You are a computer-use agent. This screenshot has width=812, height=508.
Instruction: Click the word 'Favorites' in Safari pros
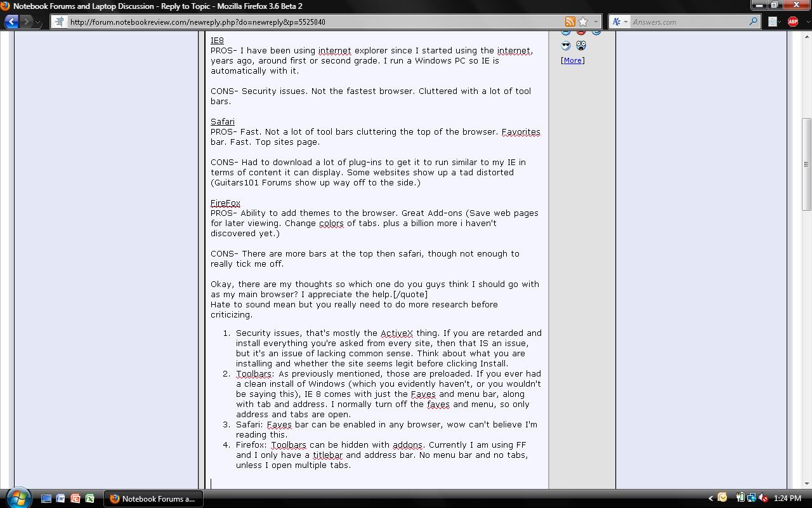(x=521, y=132)
